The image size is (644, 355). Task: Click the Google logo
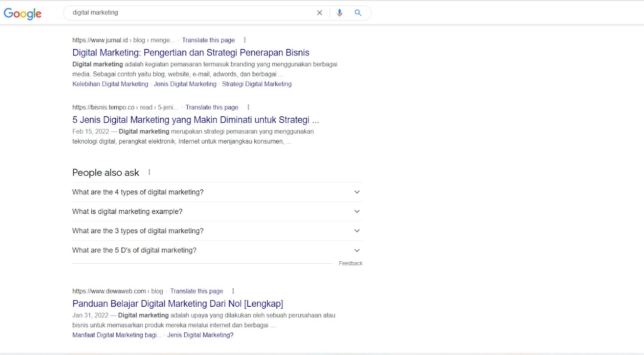23,13
